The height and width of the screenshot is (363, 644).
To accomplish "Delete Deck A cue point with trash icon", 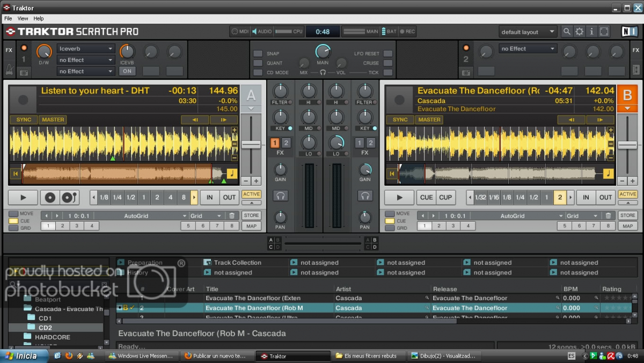I will point(231,216).
